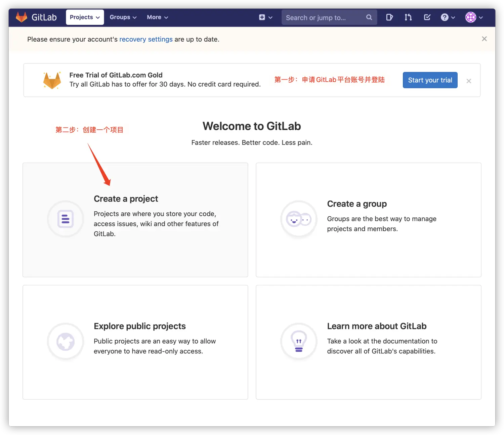Dismiss the recovery settings alert
The width and height of the screenshot is (504, 435).
484,39
